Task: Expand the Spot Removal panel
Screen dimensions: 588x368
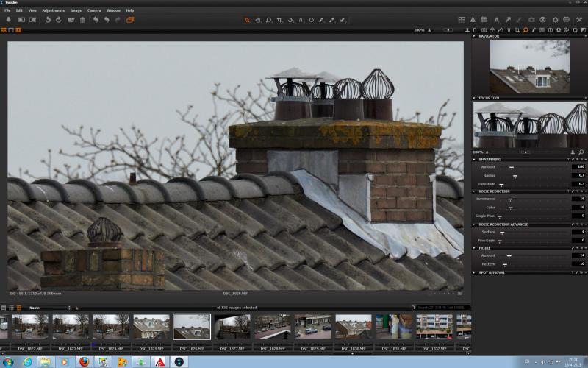Action: (474, 272)
